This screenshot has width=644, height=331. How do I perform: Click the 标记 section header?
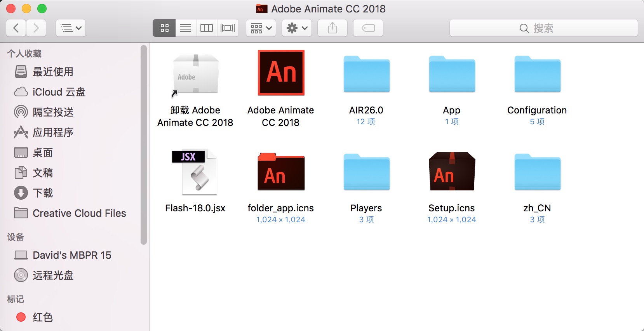(16, 299)
